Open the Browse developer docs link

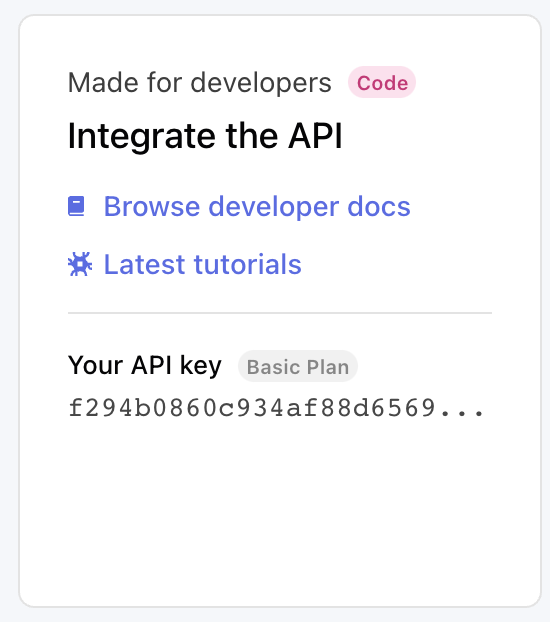257,207
